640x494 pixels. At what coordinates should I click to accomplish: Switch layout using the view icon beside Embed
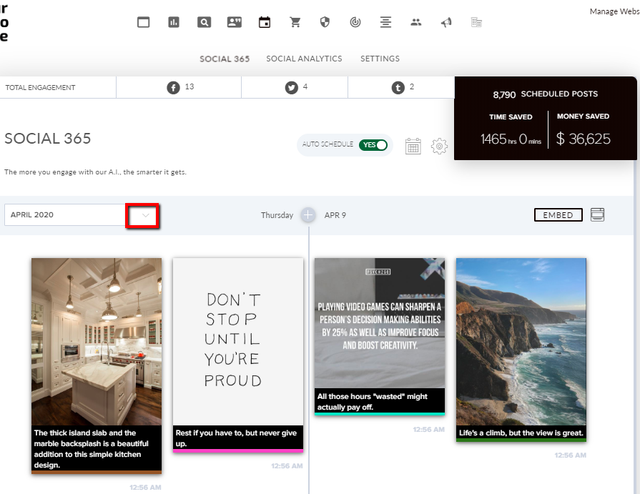click(x=597, y=215)
